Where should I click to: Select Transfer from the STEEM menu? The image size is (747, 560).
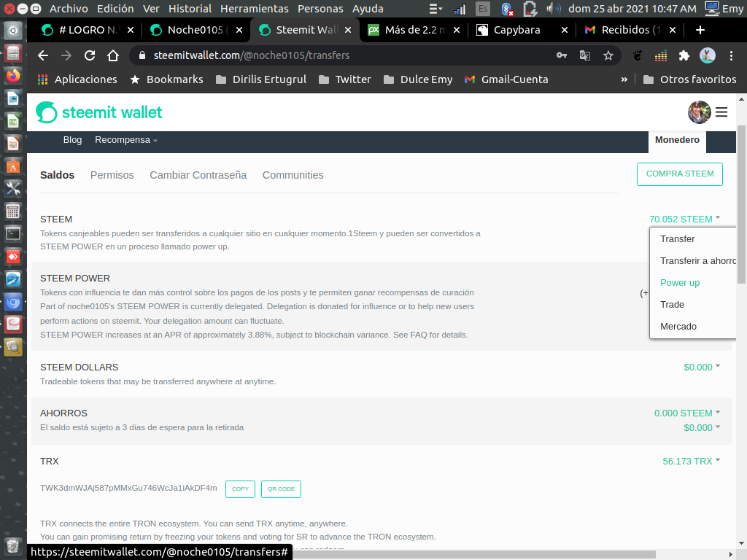[x=678, y=239]
